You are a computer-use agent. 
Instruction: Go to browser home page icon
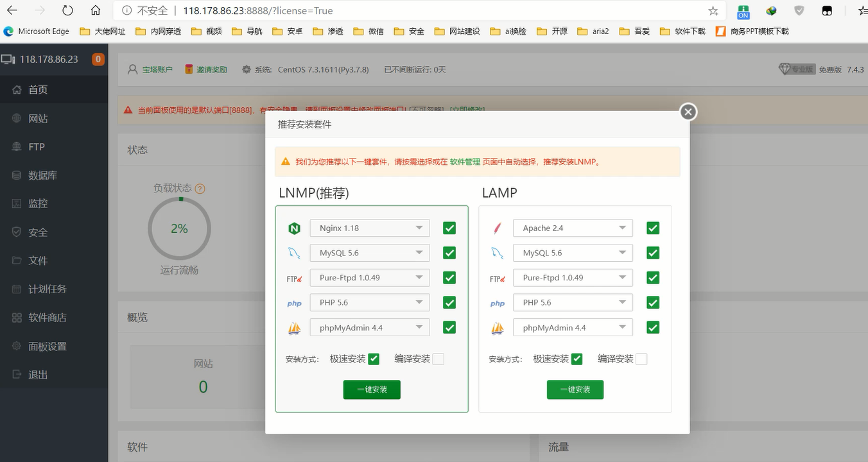(96, 11)
